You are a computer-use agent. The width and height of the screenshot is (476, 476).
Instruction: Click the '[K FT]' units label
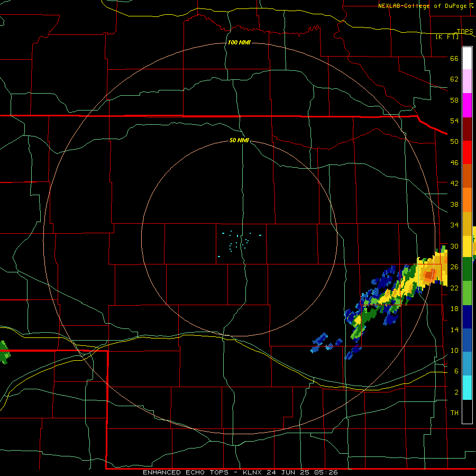point(447,37)
